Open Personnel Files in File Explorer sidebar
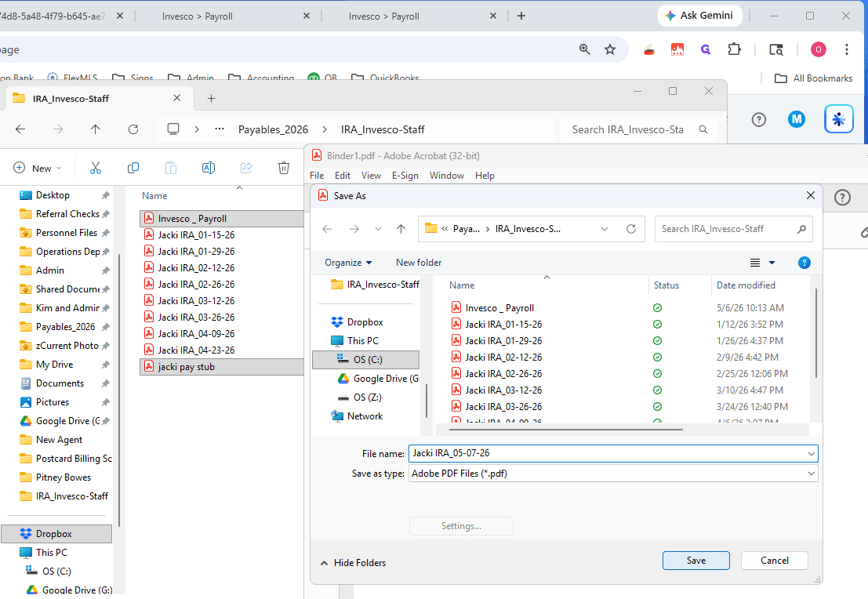 click(65, 233)
